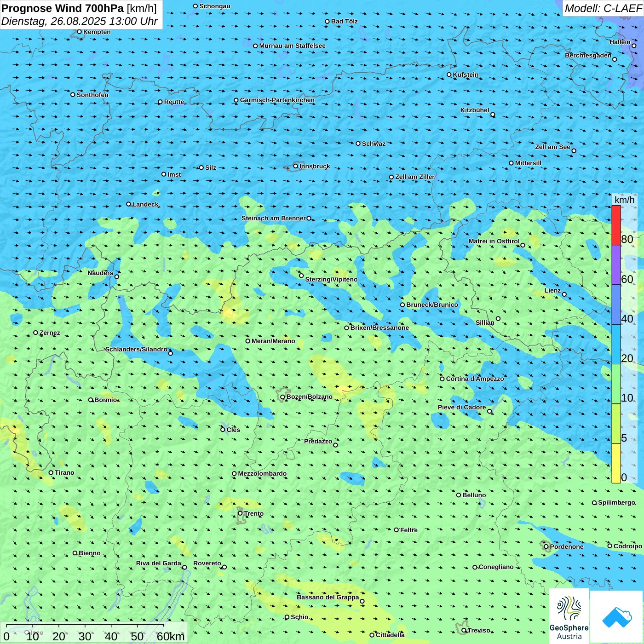
Task: Click the Innsbruck city marker
Action: (x=296, y=166)
